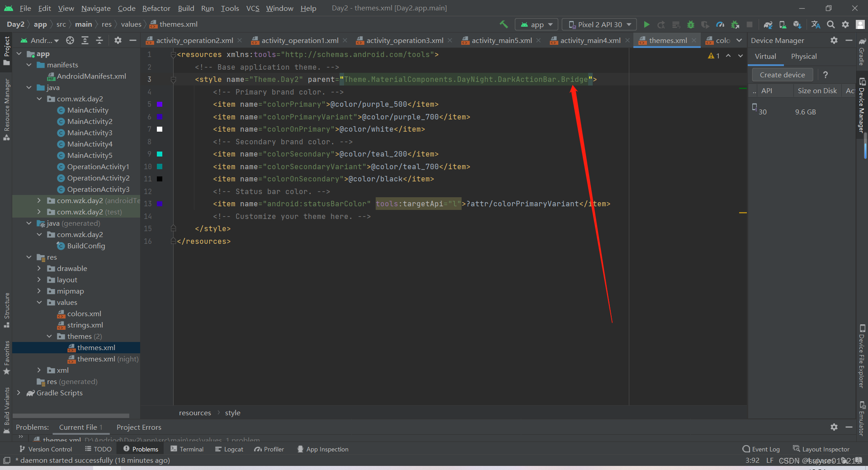Switch to the activity_main5.xml editor tab
Viewport: 868px width, 470px height.
tap(501, 40)
